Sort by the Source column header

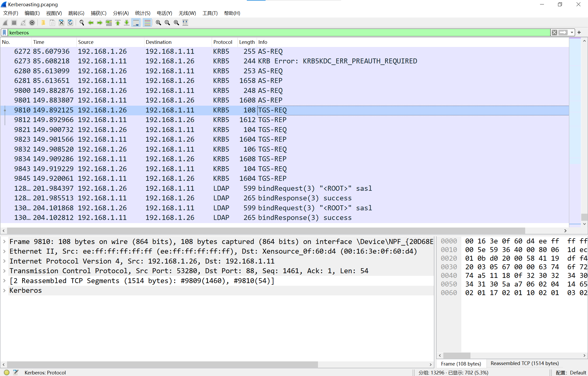(x=110, y=42)
